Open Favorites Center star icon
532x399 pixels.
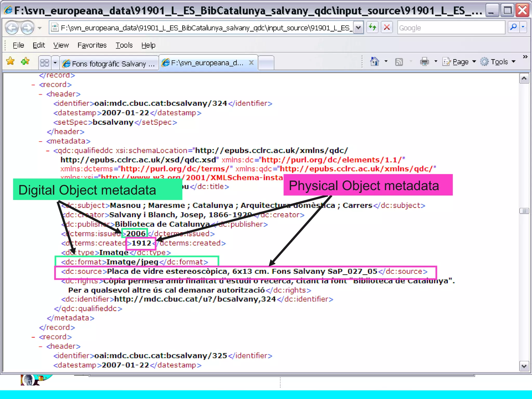pos(10,61)
